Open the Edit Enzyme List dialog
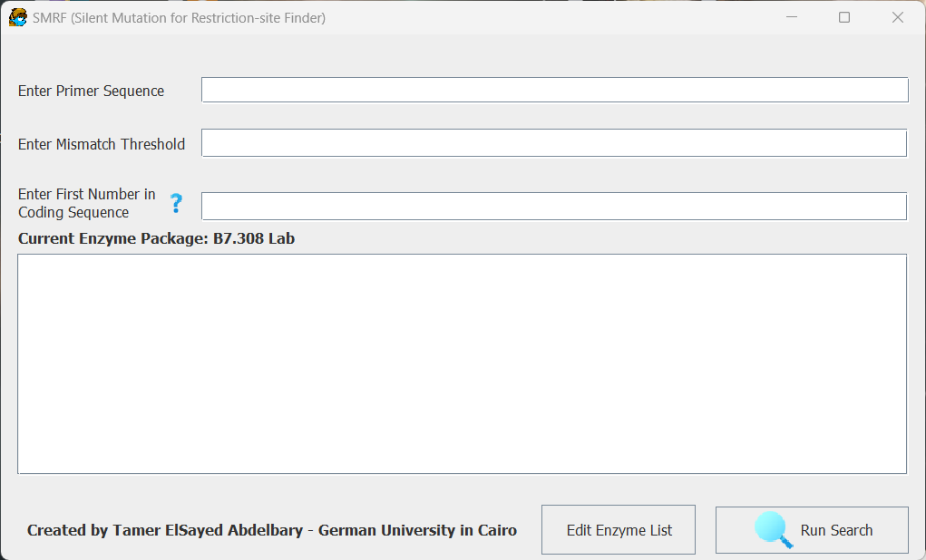The height and width of the screenshot is (560, 926). point(619,530)
